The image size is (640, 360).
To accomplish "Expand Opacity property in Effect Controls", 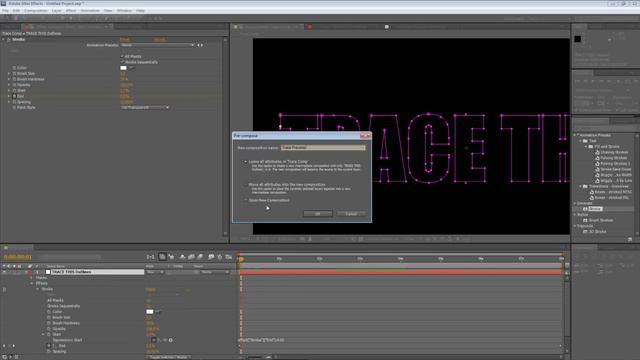I will click(9, 85).
